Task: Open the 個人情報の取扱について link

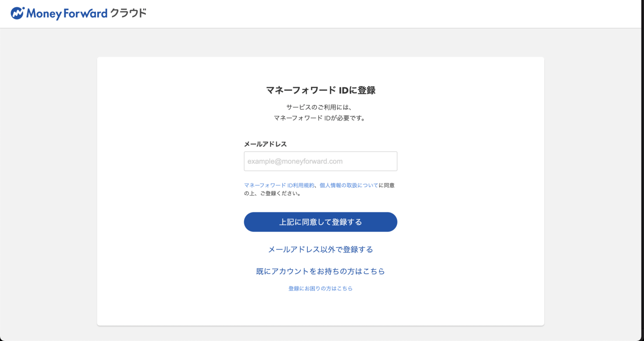Action: (x=349, y=185)
